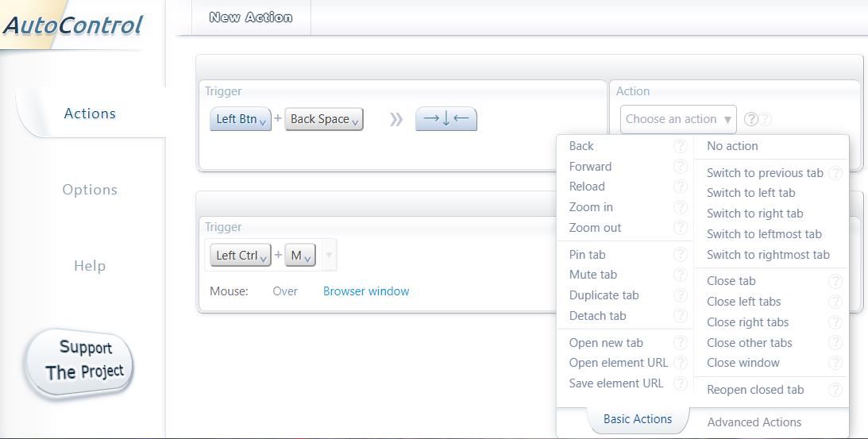The width and height of the screenshot is (868, 439).
Task: Click the help icon next to Save element URL
Action: (681, 383)
